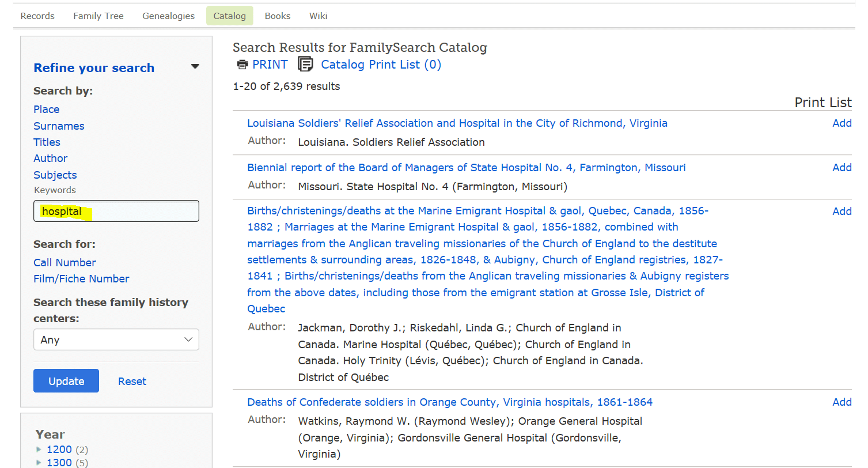Choose the Film/Fiche Number search option

[x=81, y=278]
